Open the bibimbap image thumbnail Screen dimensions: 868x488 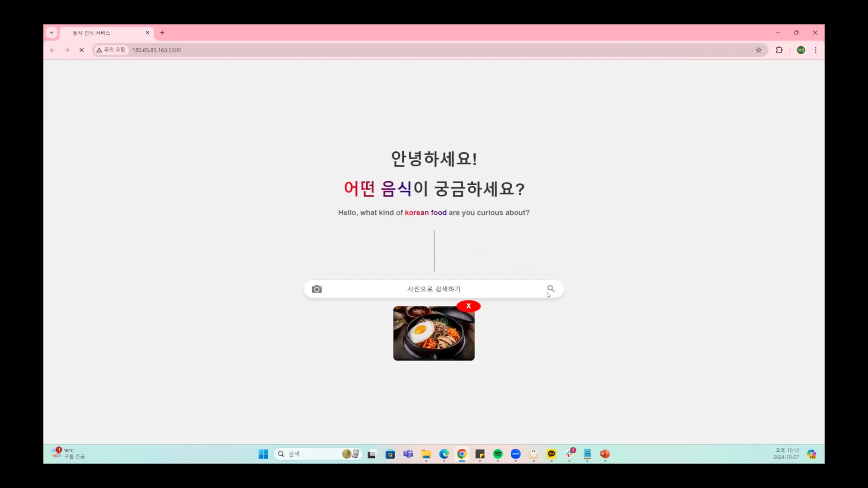[434, 333]
